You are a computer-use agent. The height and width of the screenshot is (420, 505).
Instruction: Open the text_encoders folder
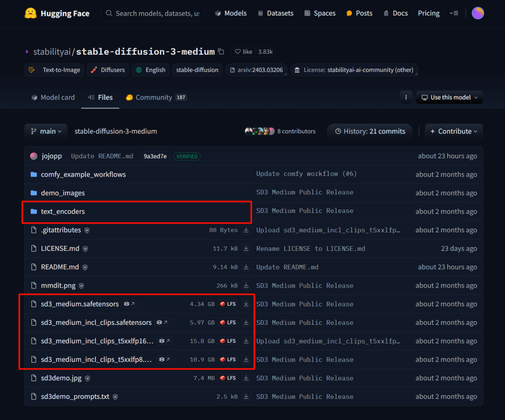click(x=63, y=211)
